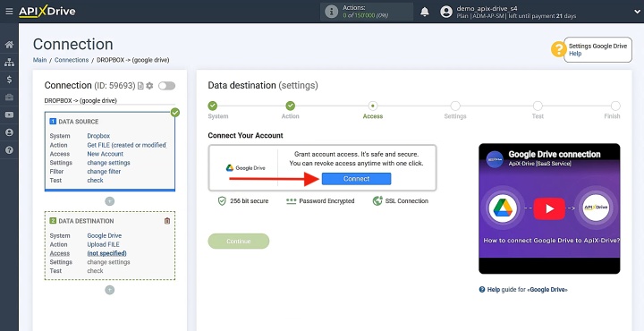The width and height of the screenshot is (644, 331).
Task: Open the Google Drive connection video thumbnail title
Action: pyautogui.click(x=555, y=155)
